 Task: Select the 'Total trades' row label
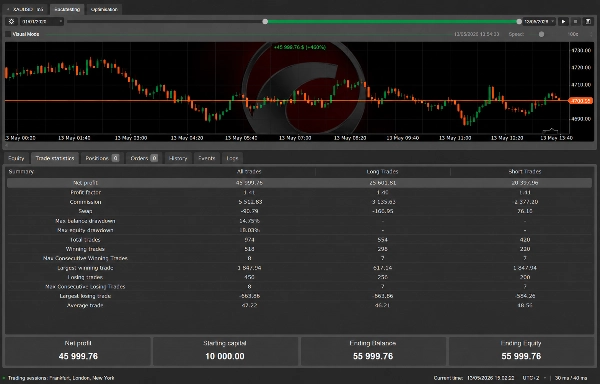click(x=85, y=240)
